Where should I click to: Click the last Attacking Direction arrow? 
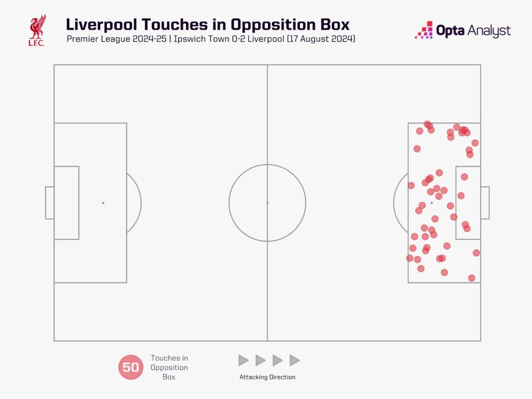pyautogui.click(x=294, y=360)
